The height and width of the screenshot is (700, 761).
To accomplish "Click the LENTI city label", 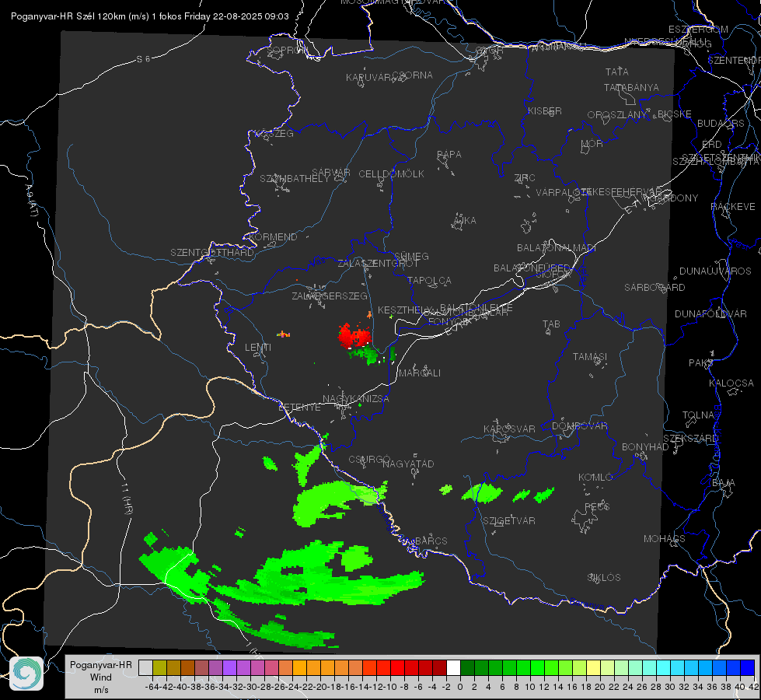I will point(258,348).
